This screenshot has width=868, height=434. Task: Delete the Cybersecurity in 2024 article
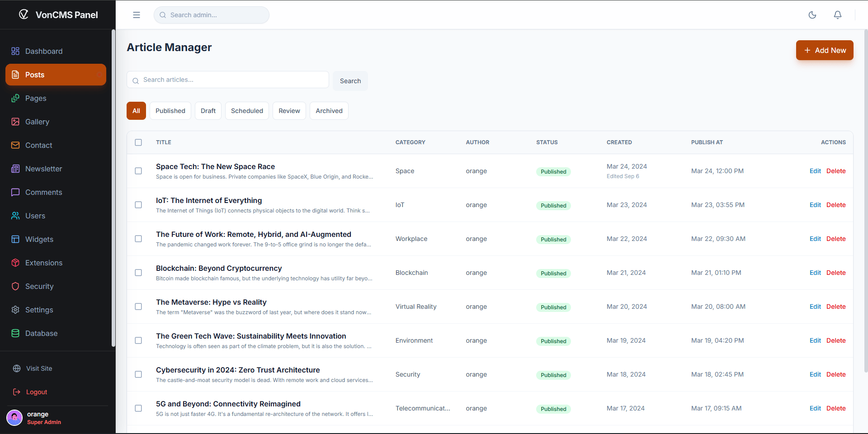[x=836, y=374]
